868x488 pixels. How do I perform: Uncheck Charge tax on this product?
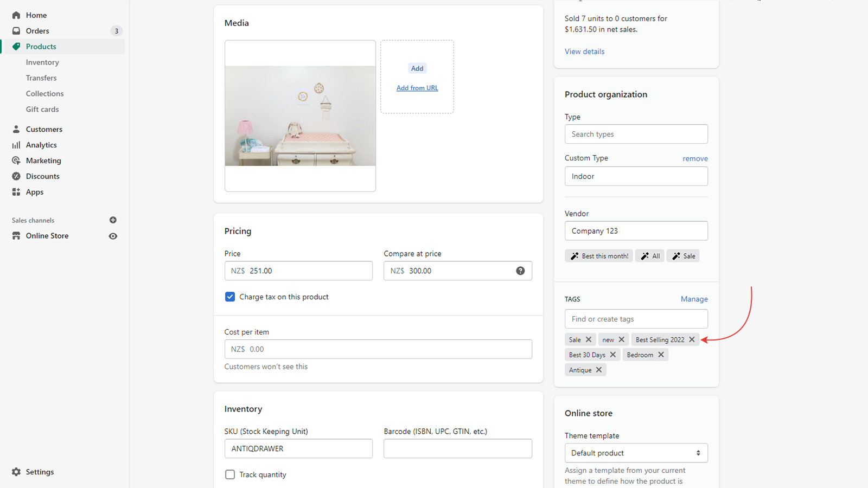point(230,297)
